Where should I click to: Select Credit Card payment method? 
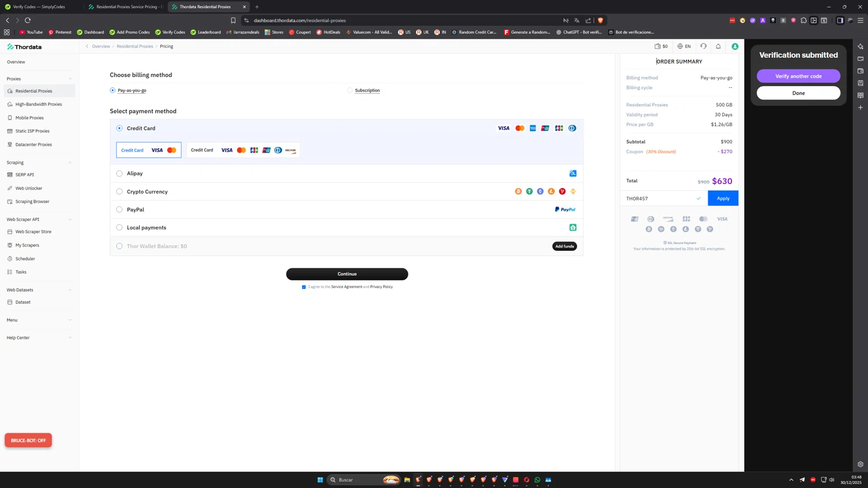pos(119,128)
